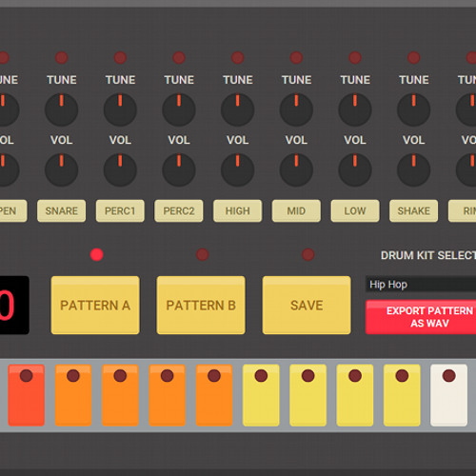Viewport: 476px width, 476px height.
Task: Click the LED above SNARE TUNE label
Action: (61, 58)
